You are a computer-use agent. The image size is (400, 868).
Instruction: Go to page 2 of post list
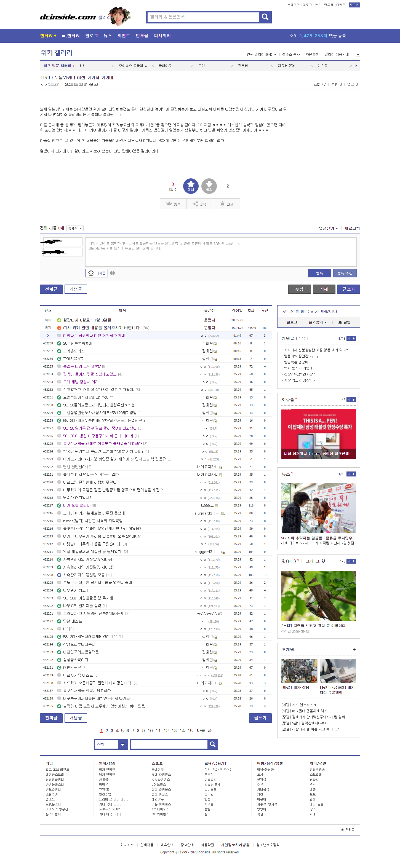click(107, 730)
